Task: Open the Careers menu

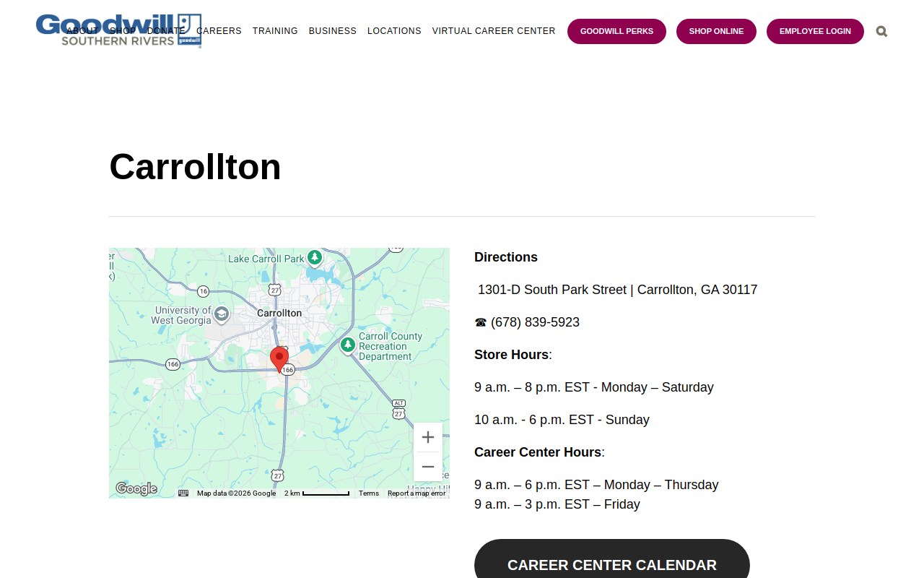Action: pos(219,31)
